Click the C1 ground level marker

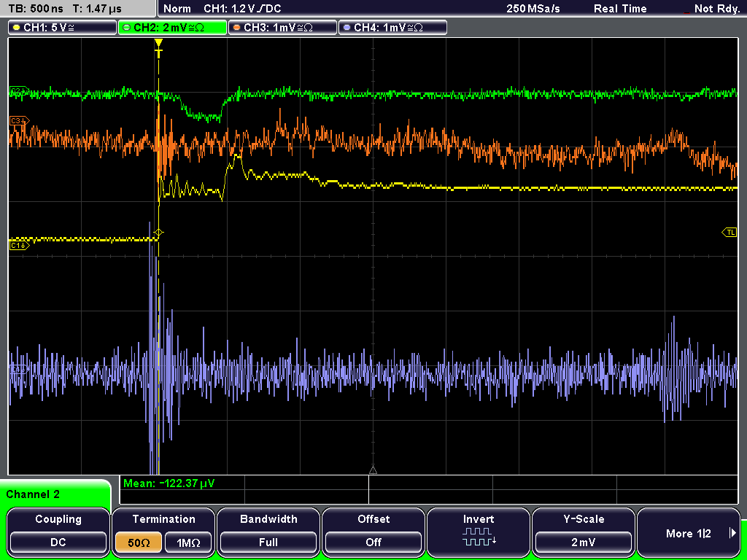tap(20, 245)
